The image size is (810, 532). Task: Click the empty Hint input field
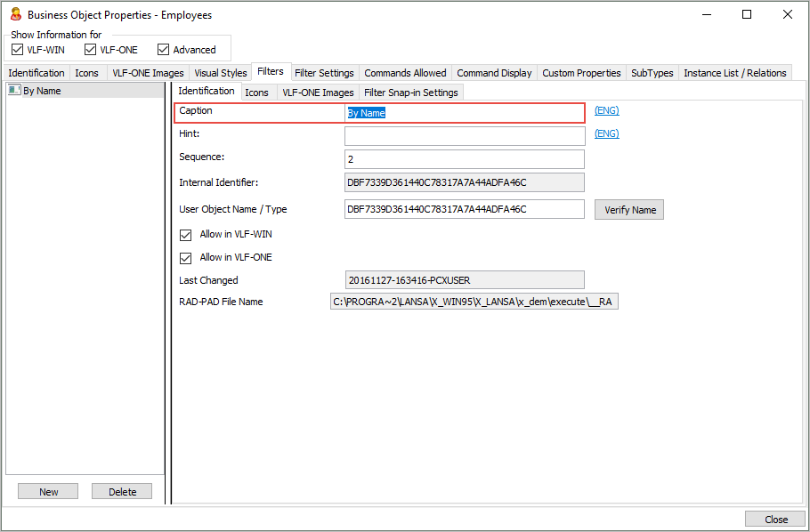[x=465, y=136]
